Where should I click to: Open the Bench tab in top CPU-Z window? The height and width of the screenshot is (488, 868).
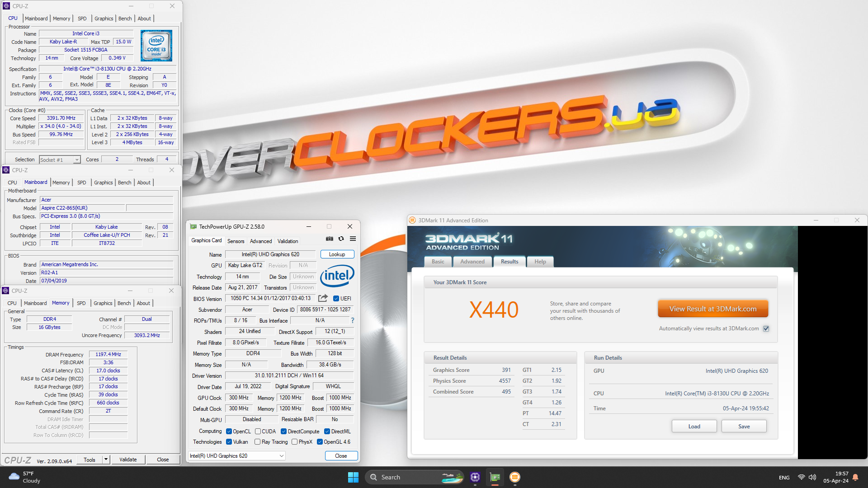(x=125, y=19)
